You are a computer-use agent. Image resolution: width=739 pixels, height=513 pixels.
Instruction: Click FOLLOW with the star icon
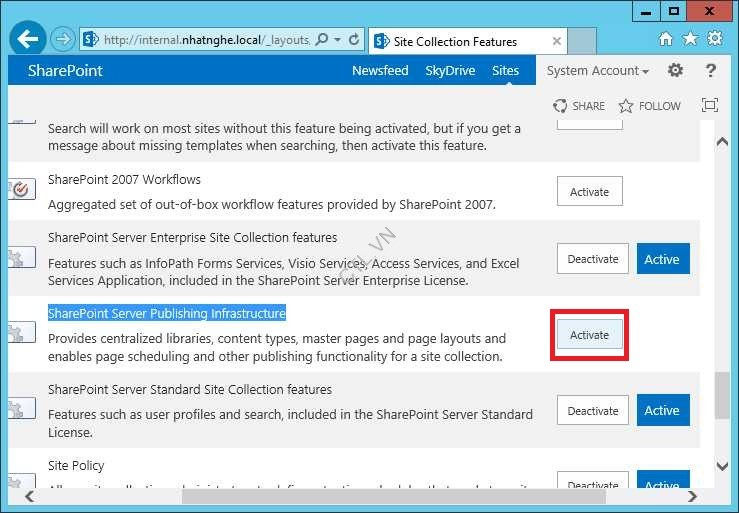[x=649, y=106]
